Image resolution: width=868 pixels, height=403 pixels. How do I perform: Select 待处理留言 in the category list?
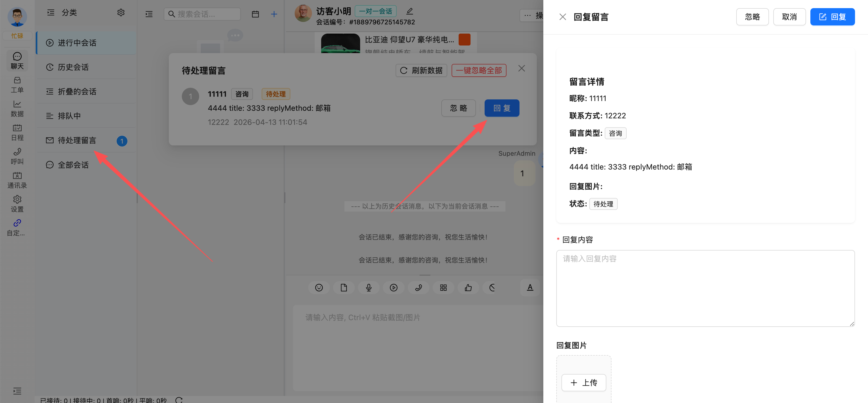pos(86,140)
